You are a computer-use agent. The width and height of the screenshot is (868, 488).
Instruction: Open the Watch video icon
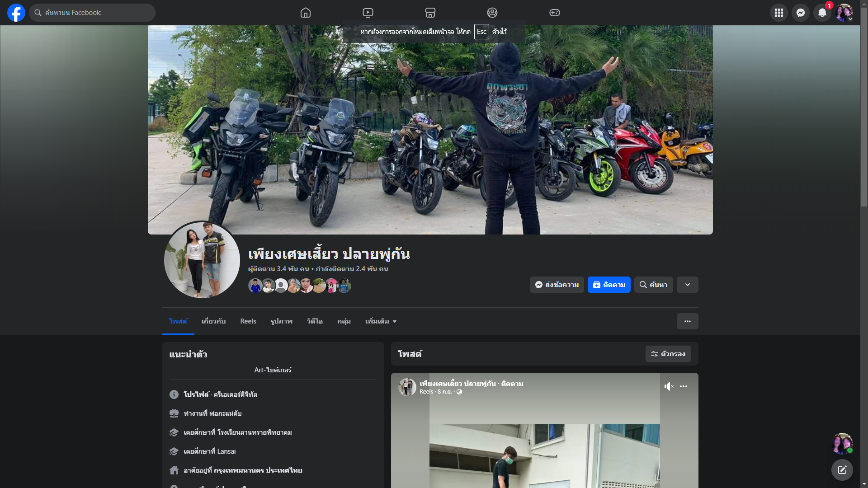click(x=368, y=13)
